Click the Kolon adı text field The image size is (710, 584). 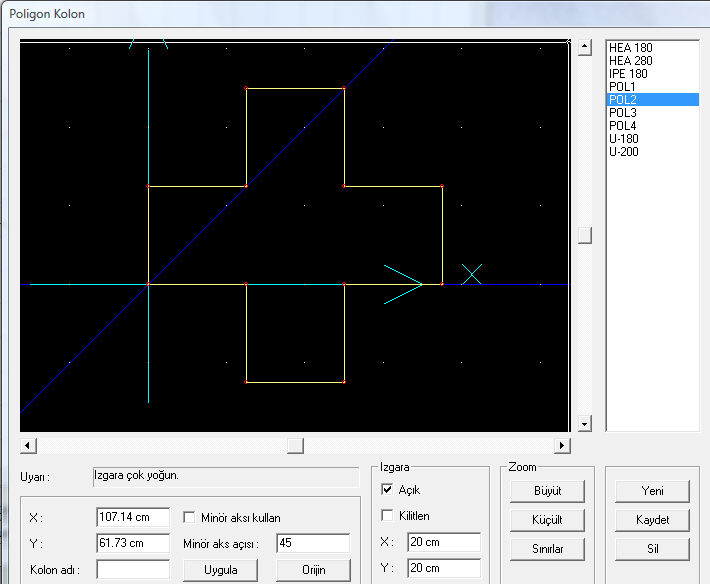coord(133,570)
